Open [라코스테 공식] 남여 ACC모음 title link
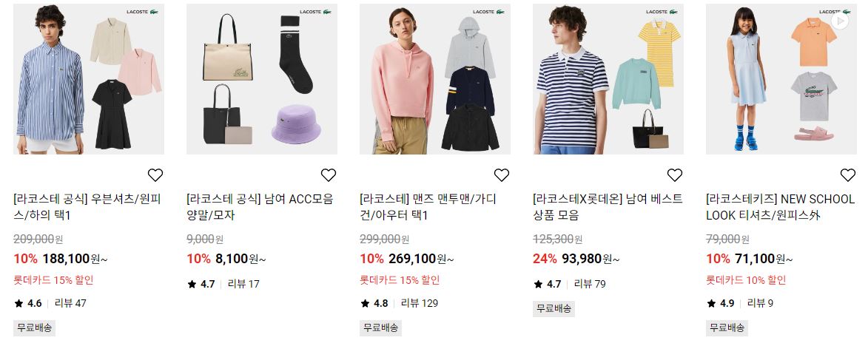868x346 pixels. 260,207
